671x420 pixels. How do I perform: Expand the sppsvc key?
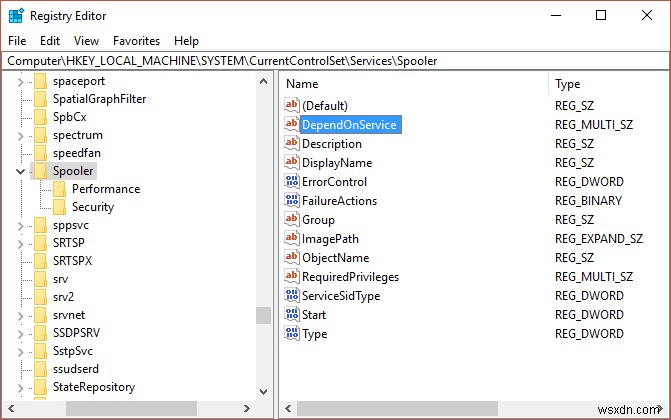tap(21, 226)
